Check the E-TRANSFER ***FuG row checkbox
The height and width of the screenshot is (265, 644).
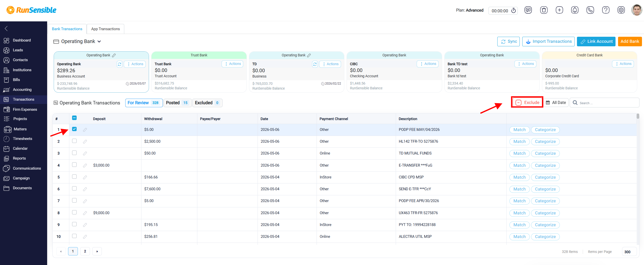pos(74,165)
